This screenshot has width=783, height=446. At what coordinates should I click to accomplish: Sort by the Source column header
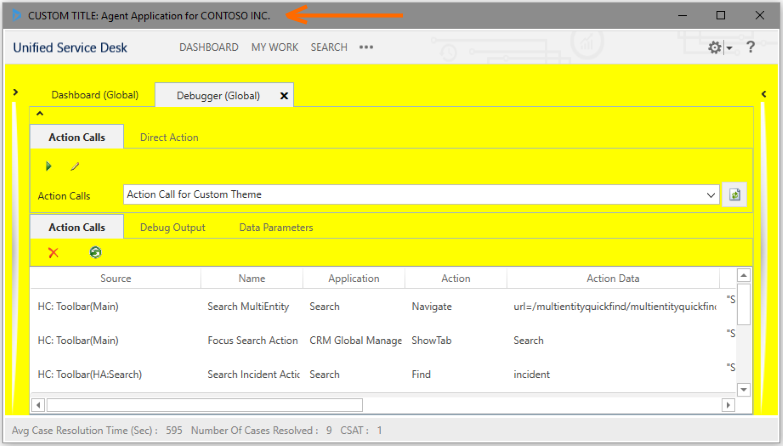pos(116,278)
